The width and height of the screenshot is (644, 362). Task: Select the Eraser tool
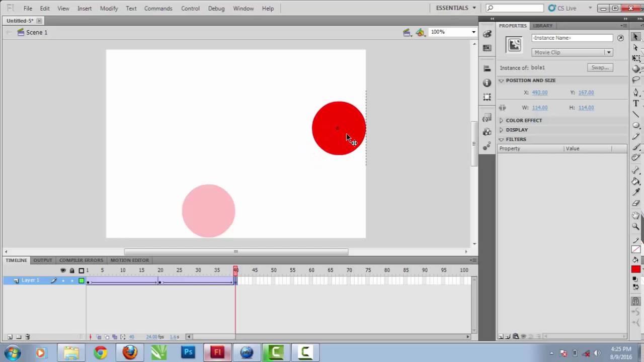(636, 203)
